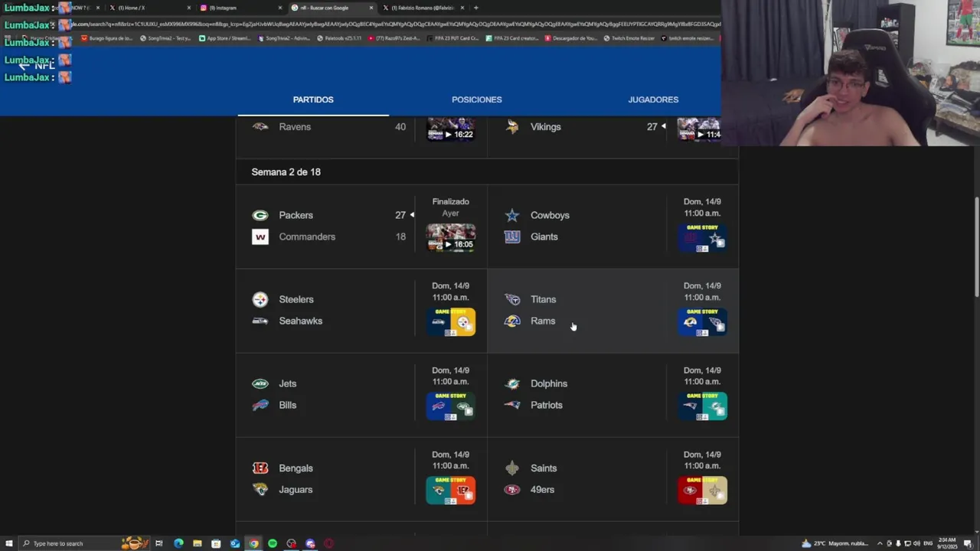The image size is (980, 551).
Task: Open the Dolphins vs Patriots game story
Action: tap(702, 406)
